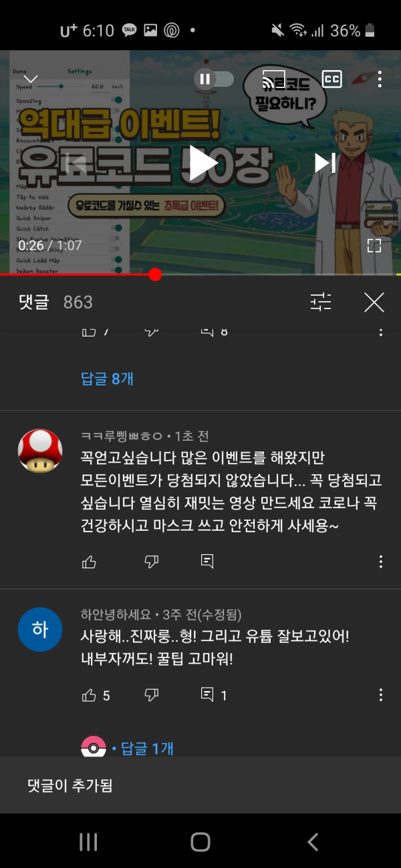The image size is (401, 868).
Task: Enter fullscreen mode
Action: [x=374, y=246]
